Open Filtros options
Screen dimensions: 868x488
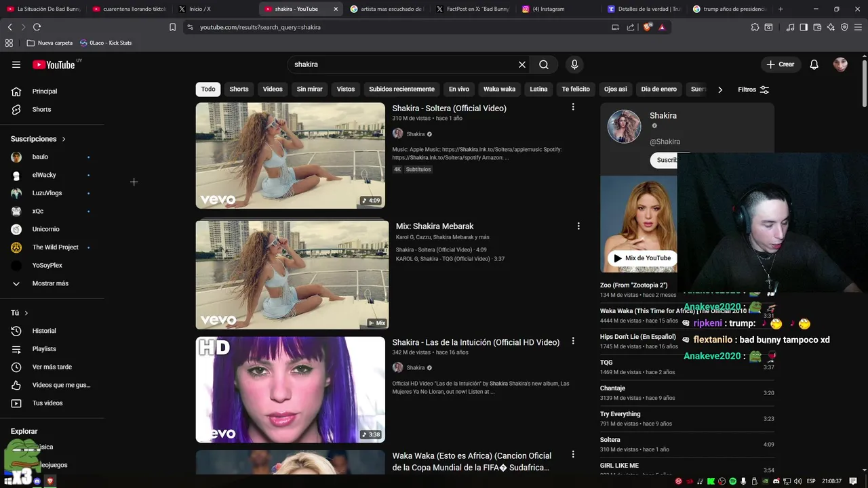(753, 89)
